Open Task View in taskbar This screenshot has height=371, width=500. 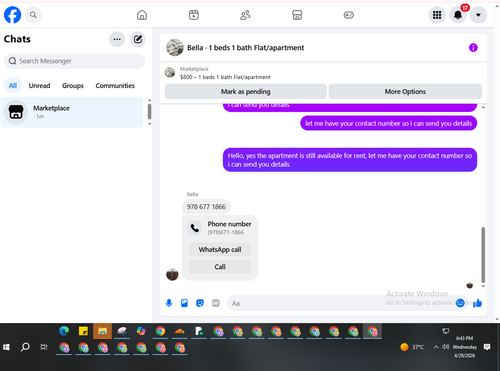pyautogui.click(x=44, y=347)
